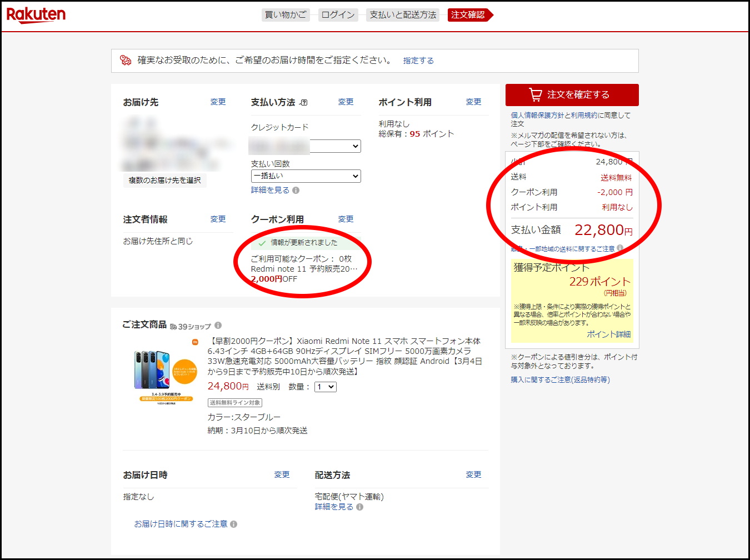Select the ログイン step
The height and width of the screenshot is (560, 750).
(338, 15)
